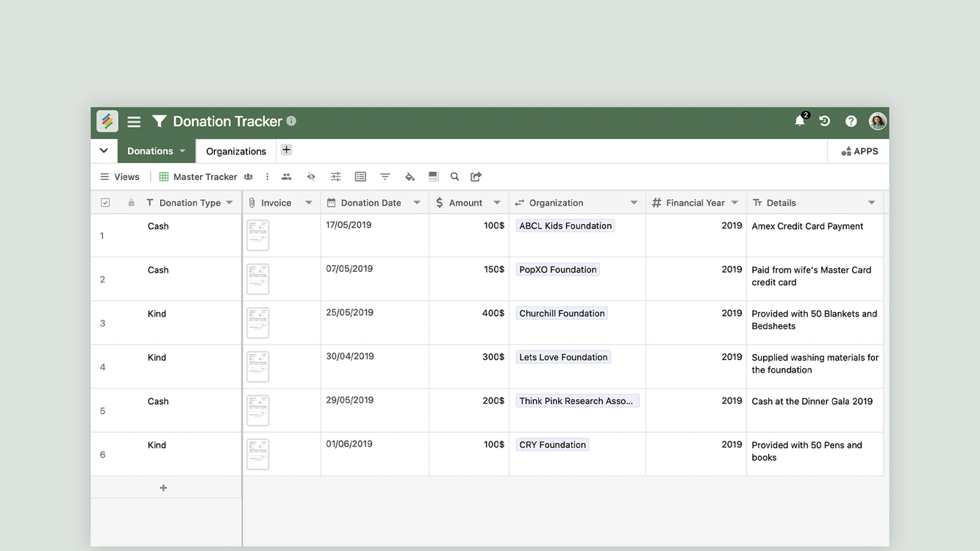Switch to the Organizations tab

(x=236, y=151)
